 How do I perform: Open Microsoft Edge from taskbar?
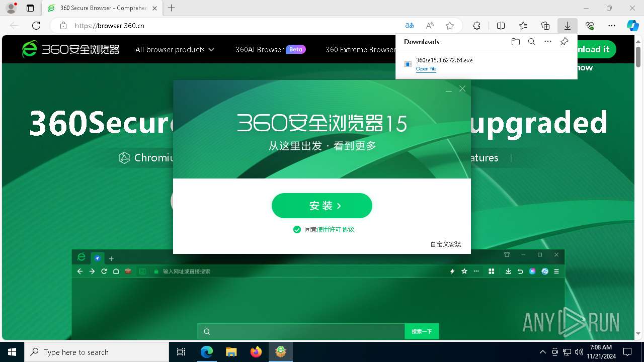207,352
